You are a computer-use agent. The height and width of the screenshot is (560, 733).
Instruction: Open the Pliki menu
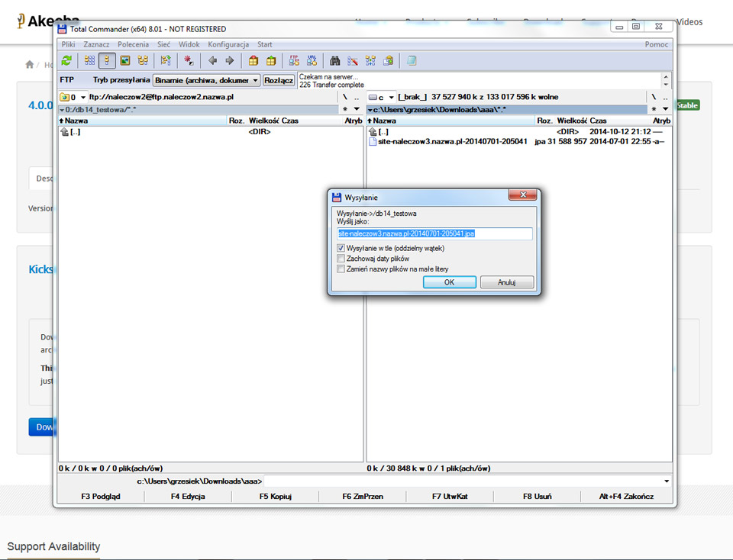68,44
